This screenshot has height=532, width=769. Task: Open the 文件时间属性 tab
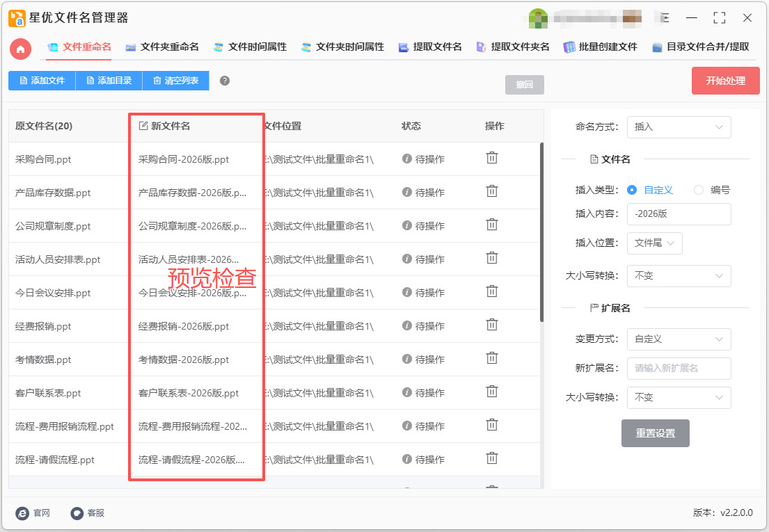(250, 47)
